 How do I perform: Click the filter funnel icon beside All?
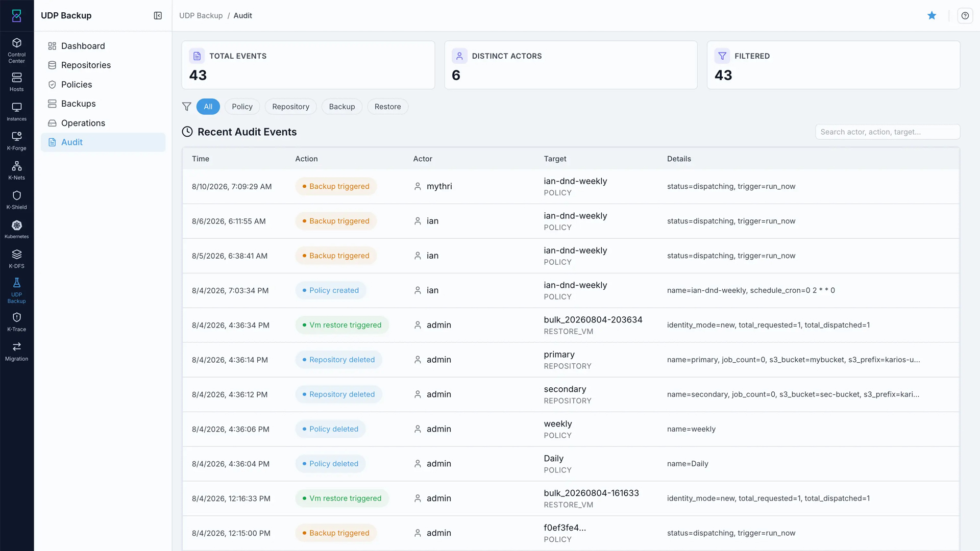[186, 107]
